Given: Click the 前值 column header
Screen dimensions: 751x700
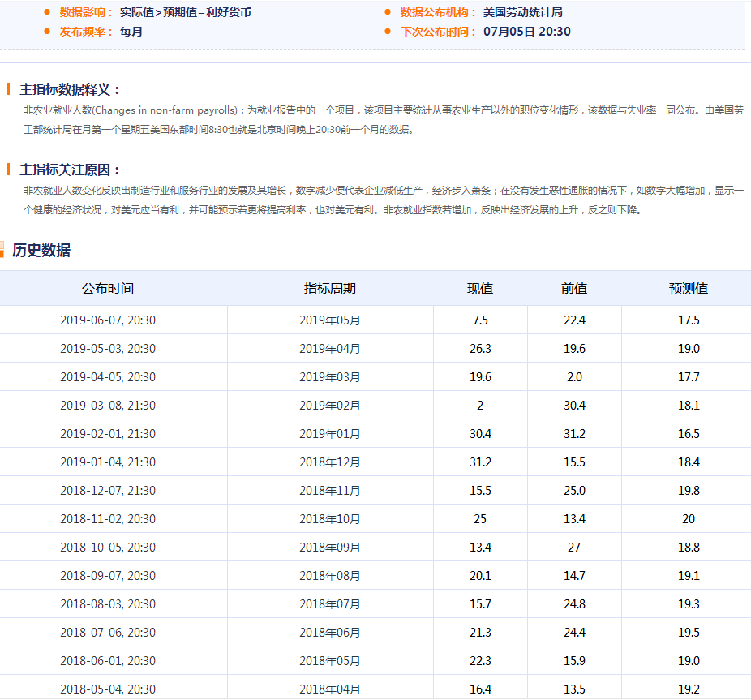Looking at the screenshot, I should point(574,289).
